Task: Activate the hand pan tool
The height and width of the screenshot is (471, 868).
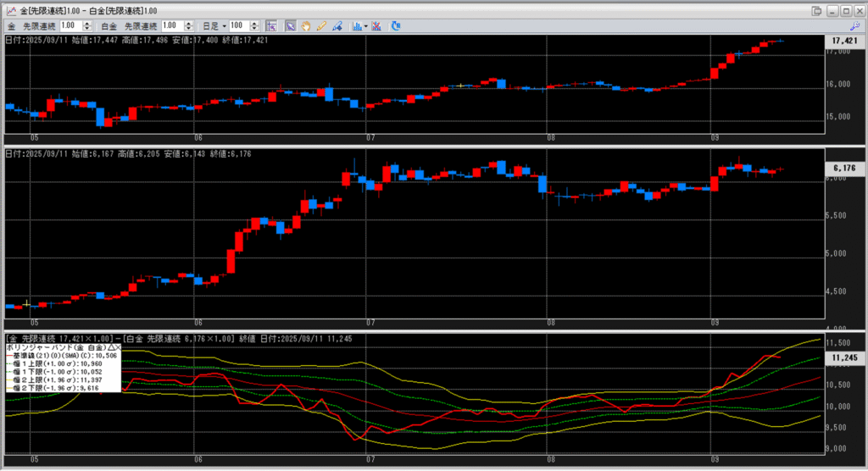Action: tap(305, 26)
